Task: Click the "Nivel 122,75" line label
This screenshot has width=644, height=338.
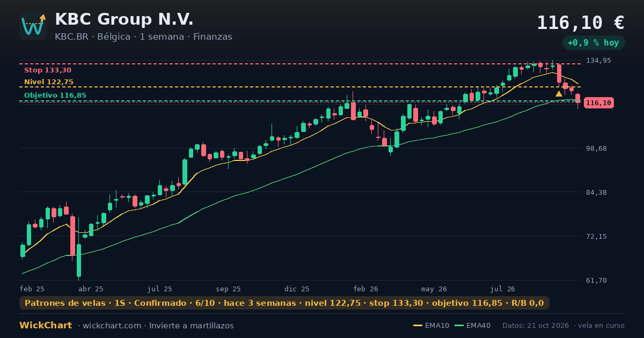Action: [49, 82]
